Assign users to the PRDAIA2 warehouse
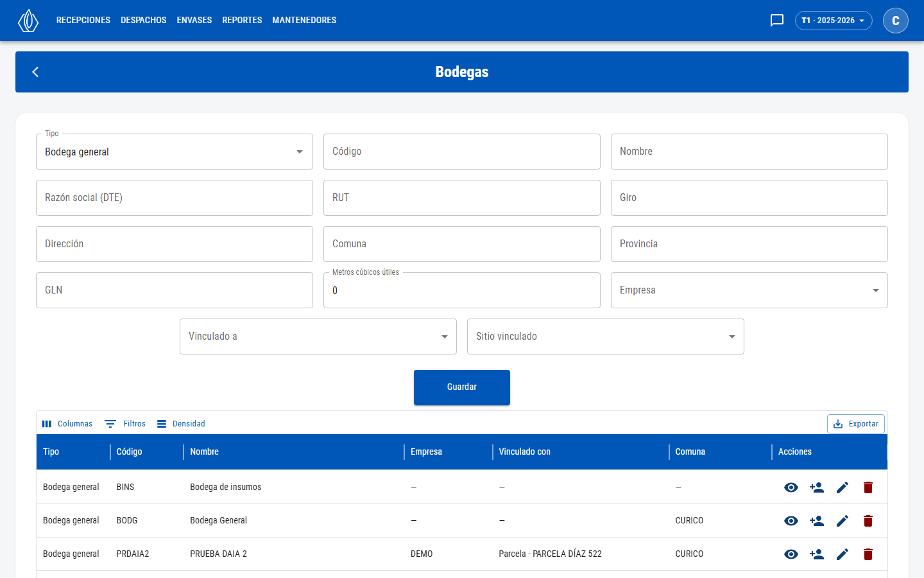Viewport: 924px width, 578px height. [x=817, y=554]
